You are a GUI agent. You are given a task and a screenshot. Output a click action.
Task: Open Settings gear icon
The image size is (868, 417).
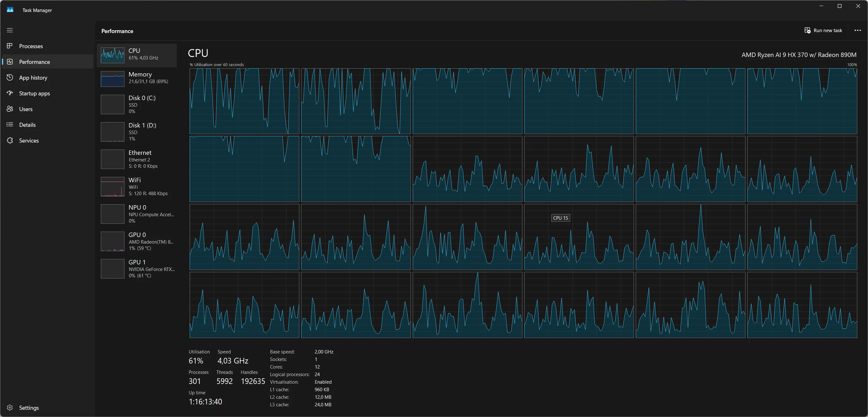pyautogui.click(x=10, y=408)
